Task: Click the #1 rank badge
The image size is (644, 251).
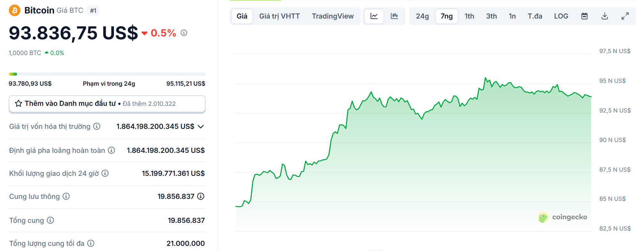Action: (93, 11)
